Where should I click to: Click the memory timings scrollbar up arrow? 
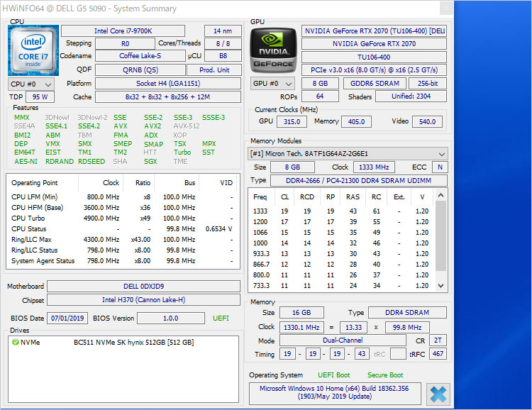pyautogui.click(x=442, y=194)
